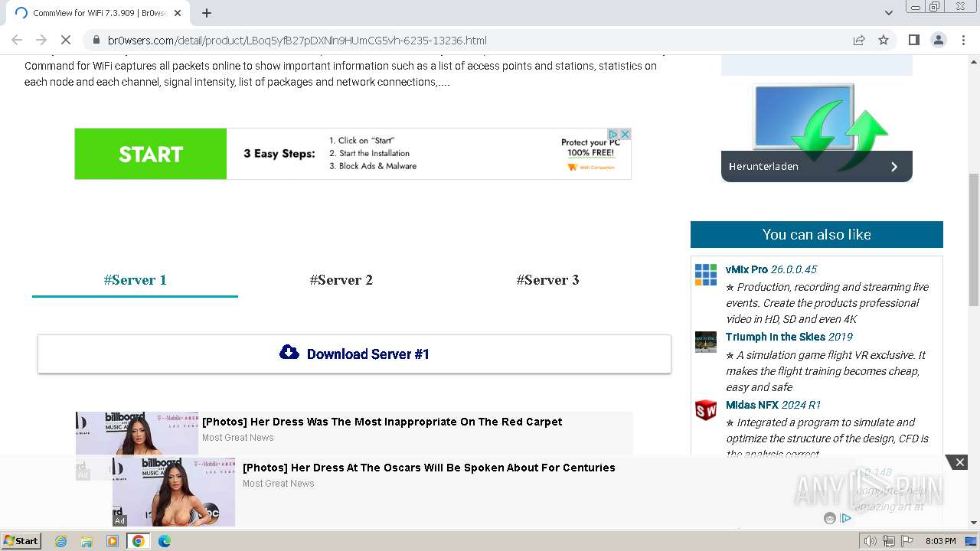Expand tab search chevron

tap(889, 13)
